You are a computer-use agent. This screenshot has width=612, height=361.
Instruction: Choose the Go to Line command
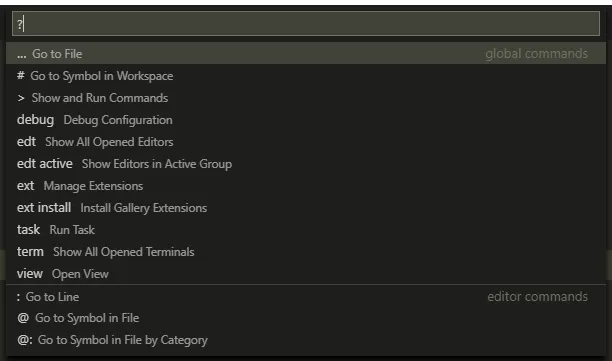tap(306, 297)
